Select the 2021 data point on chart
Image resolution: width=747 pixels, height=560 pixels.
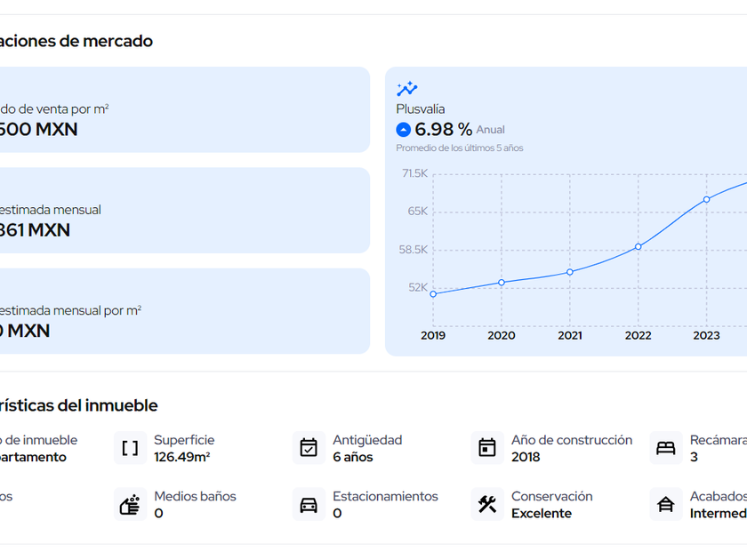[570, 272]
